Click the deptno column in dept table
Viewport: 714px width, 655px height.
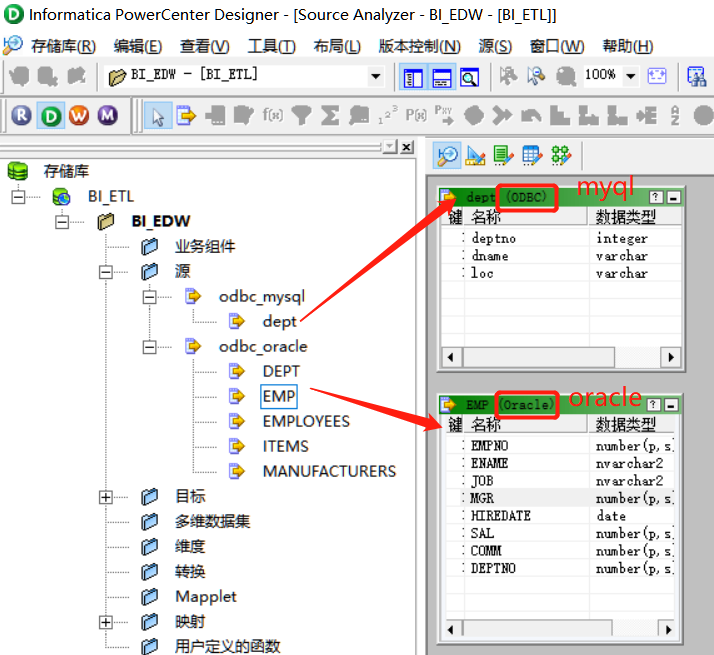pyautogui.click(x=494, y=238)
